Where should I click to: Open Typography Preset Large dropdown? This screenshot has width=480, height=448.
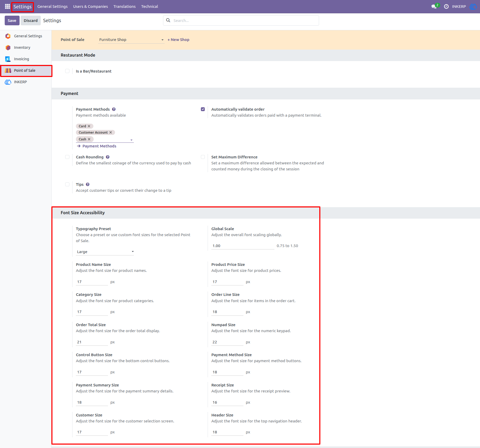click(x=105, y=252)
